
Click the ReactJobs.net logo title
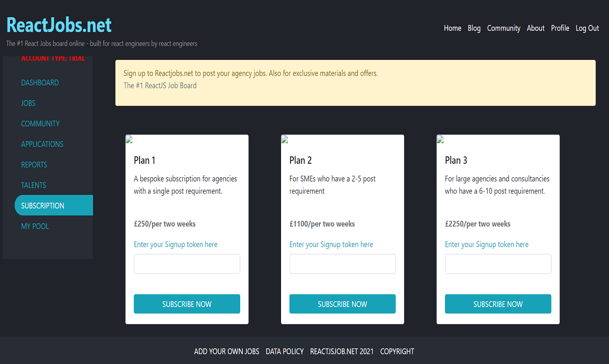click(x=59, y=25)
